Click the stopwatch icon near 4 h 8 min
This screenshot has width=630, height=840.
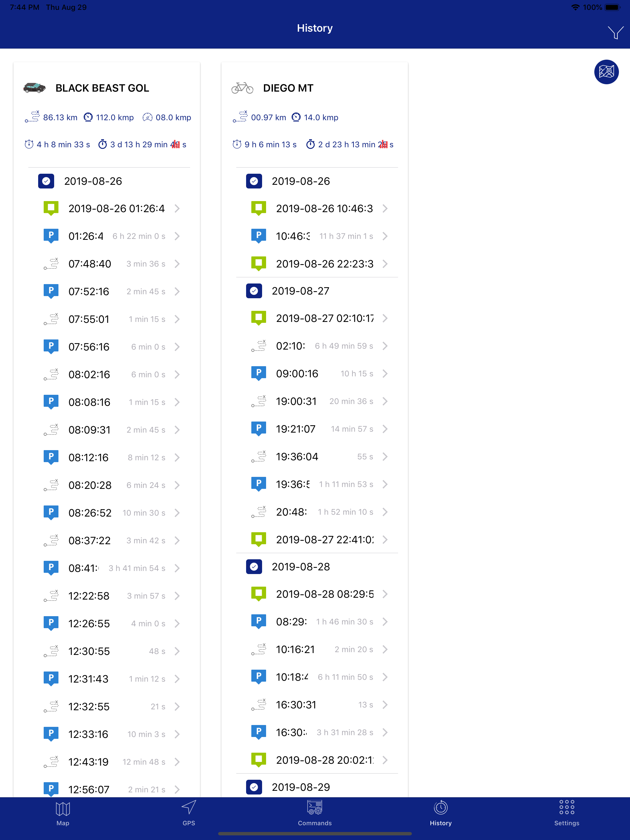(x=29, y=144)
